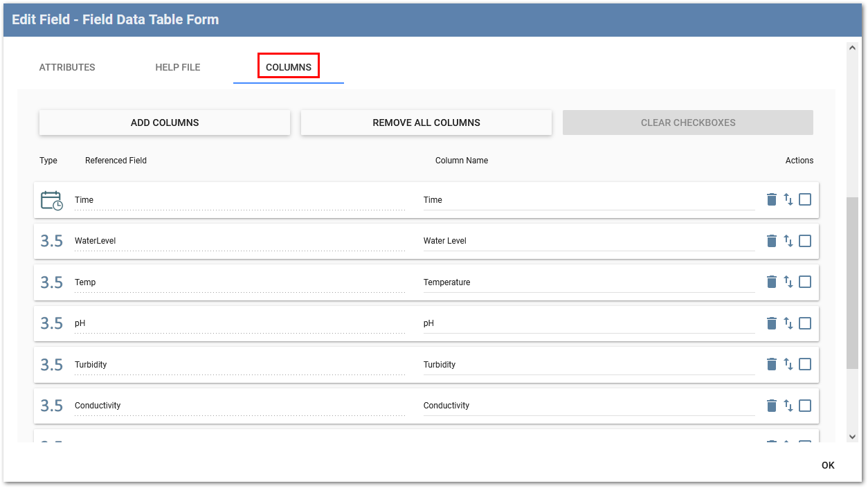Image resolution: width=868 pixels, height=488 pixels.
Task: Click the scrollbar up arrow
Action: point(852,48)
